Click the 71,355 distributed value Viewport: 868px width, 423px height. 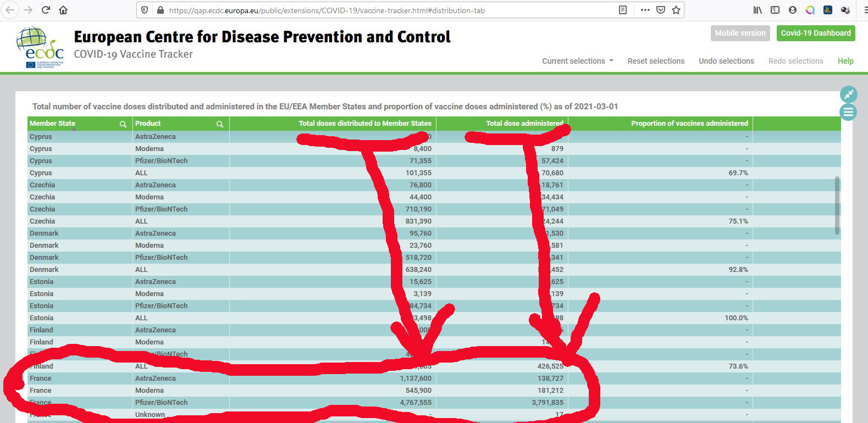[421, 161]
